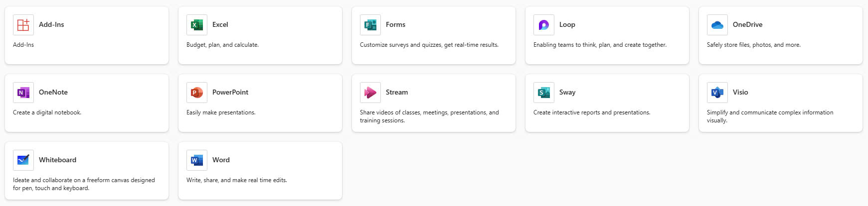Click the Visio card description text
The width and height of the screenshot is (868, 206).
coord(770,116)
